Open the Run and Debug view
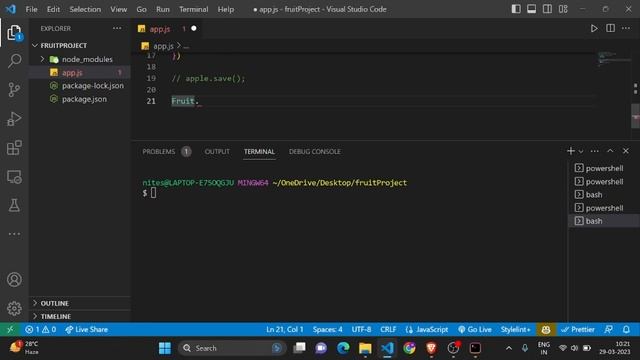Screen dimensions: 640x360 [x=14, y=119]
